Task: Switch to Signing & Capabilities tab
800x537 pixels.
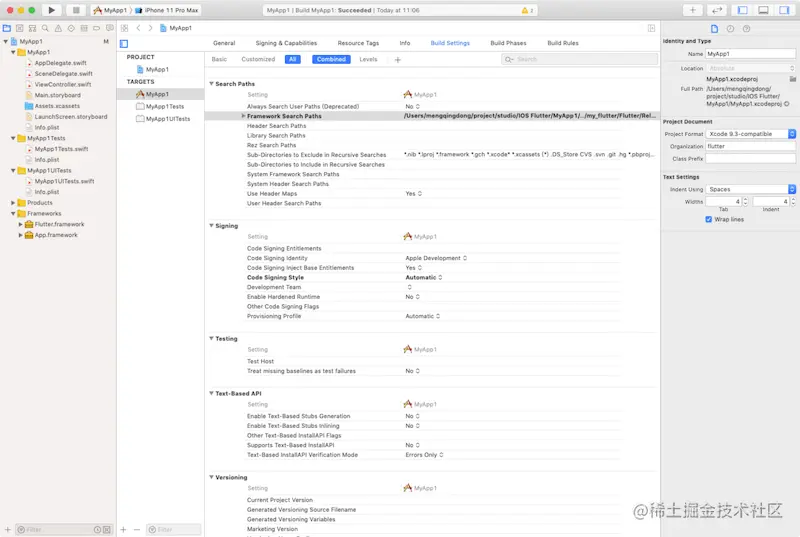Action: [x=286, y=43]
